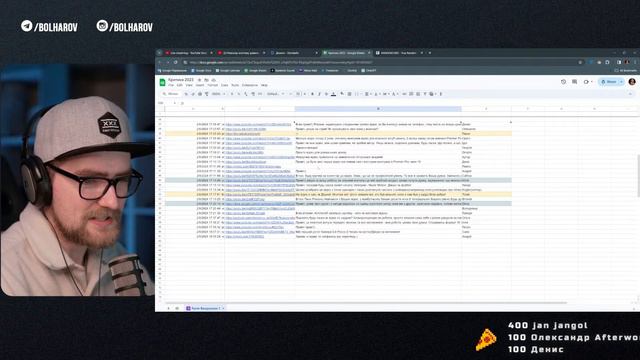
Task: Click the cloud document status icon
Action: (x=214, y=80)
